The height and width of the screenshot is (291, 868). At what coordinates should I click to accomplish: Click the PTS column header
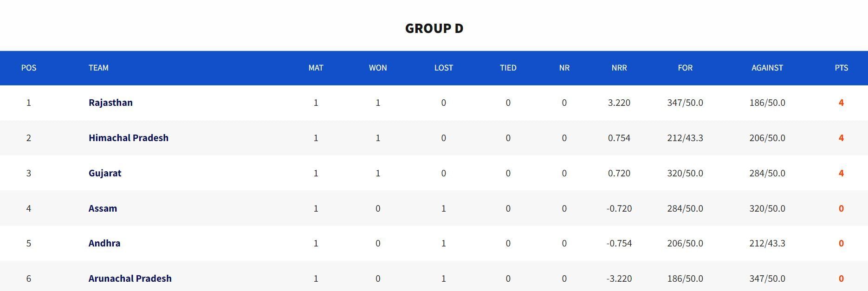click(x=841, y=68)
